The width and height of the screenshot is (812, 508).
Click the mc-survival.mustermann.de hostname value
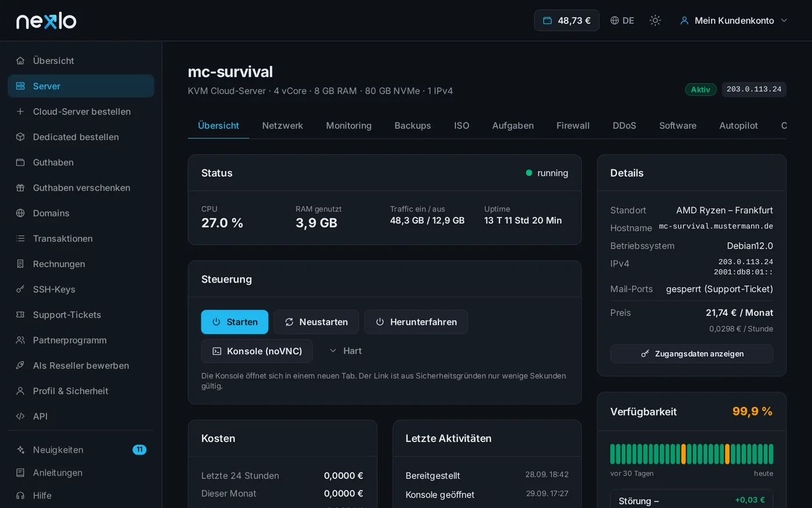click(x=716, y=226)
